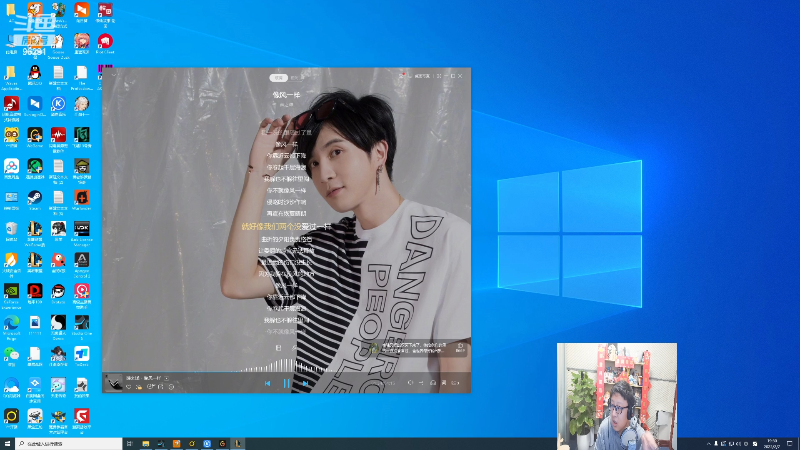Click the volume icon in the player bar
This screenshot has width=800, height=450.
coord(410,383)
